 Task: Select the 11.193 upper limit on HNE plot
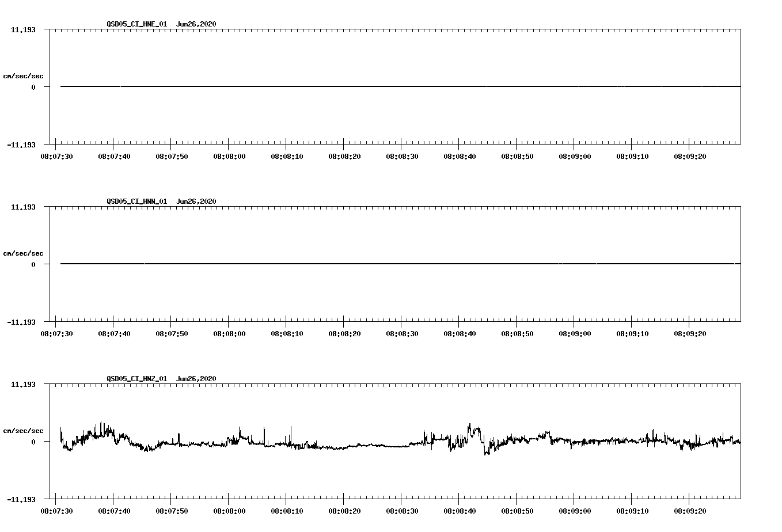23,29
